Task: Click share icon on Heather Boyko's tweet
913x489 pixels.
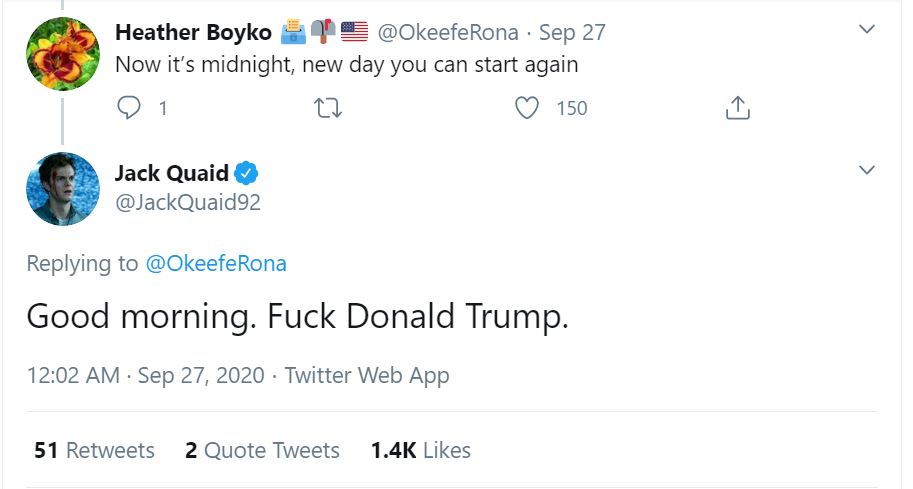Action: 736,108
